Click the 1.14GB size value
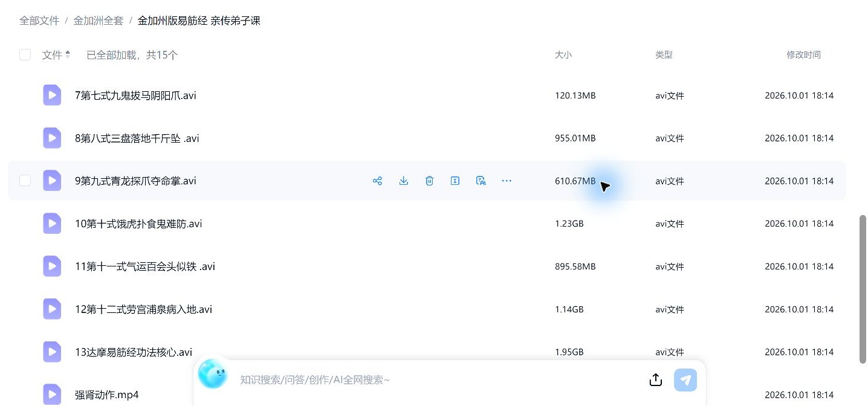 pos(569,309)
